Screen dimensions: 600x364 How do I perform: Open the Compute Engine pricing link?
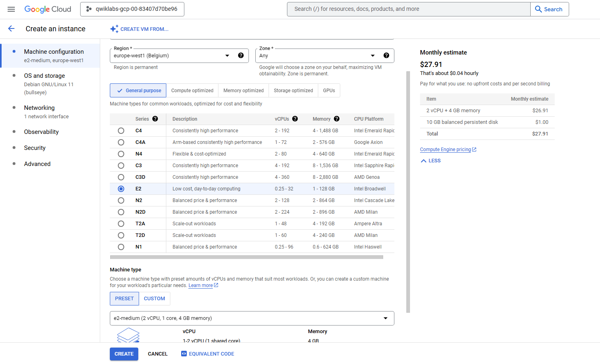[445, 150]
